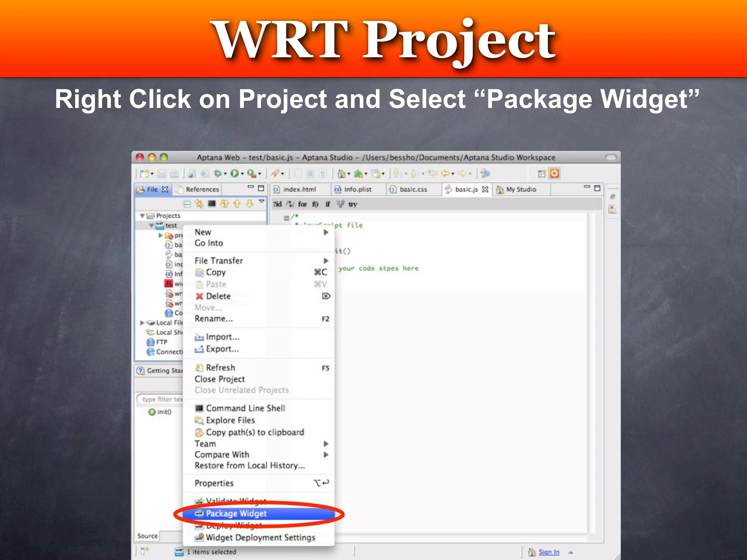Click the '?id' snippet button in editor toolbar

278,204
